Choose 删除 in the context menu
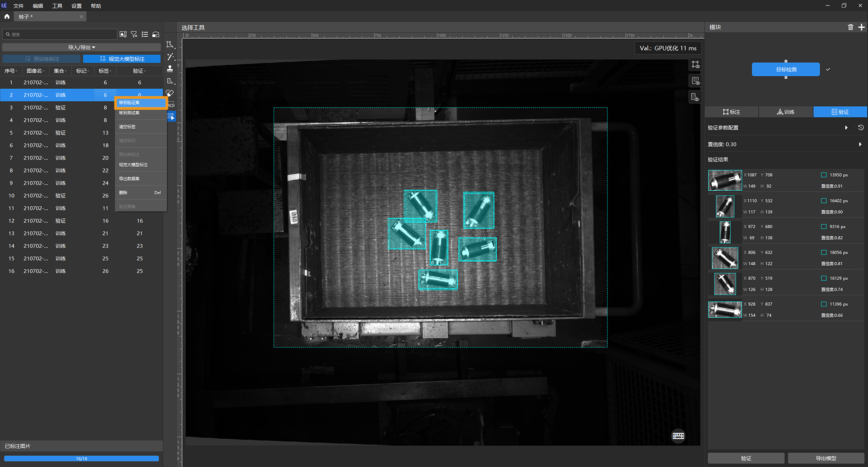This screenshot has height=467, width=868. point(141,193)
